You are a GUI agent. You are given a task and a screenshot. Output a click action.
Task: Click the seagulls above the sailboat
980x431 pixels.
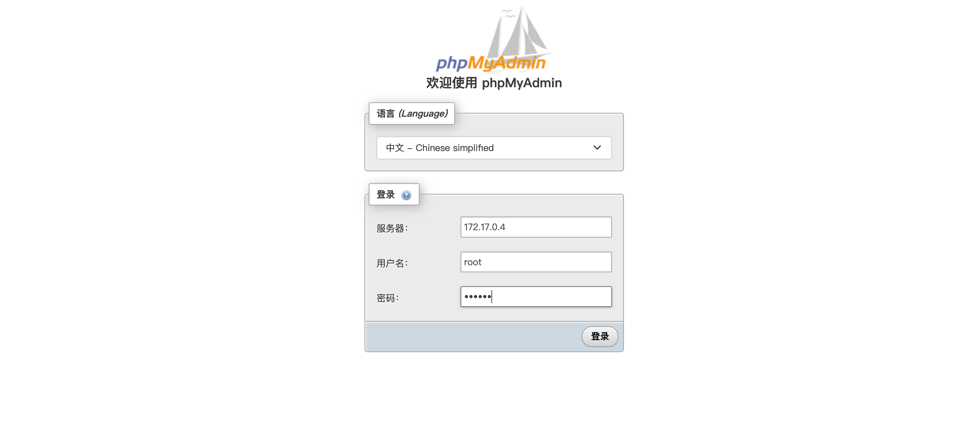tap(509, 14)
